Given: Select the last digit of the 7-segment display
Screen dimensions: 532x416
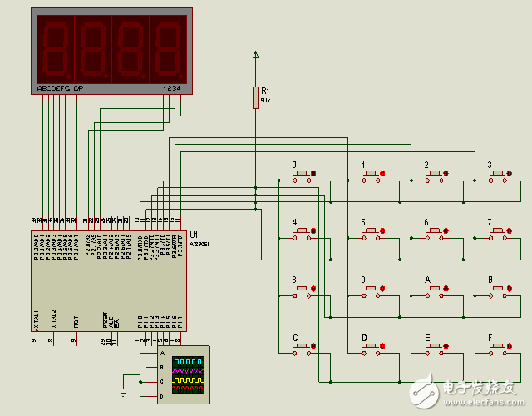Looking at the screenshot, I should [x=167, y=48].
